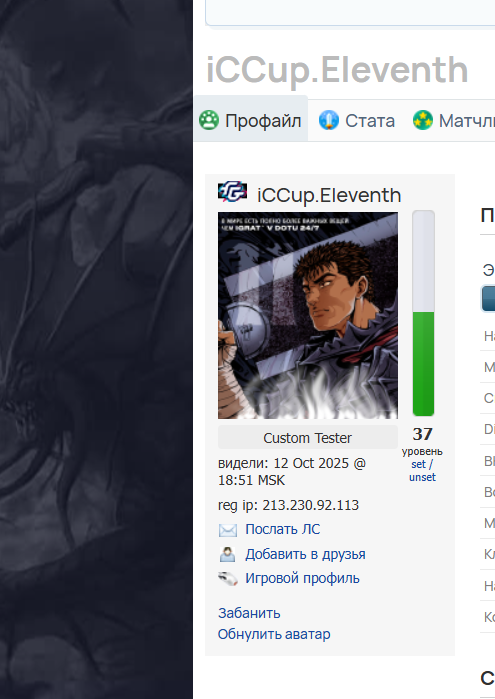Open the Стата tab label
Image resolution: width=495 pixels, height=699 pixels.
(370, 121)
